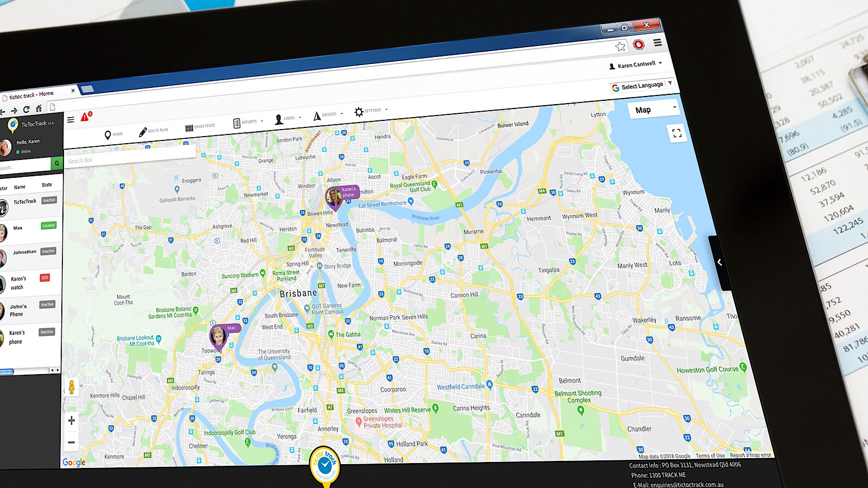Click the browser home icon
Screen dimensions: 868x488
click(39, 108)
